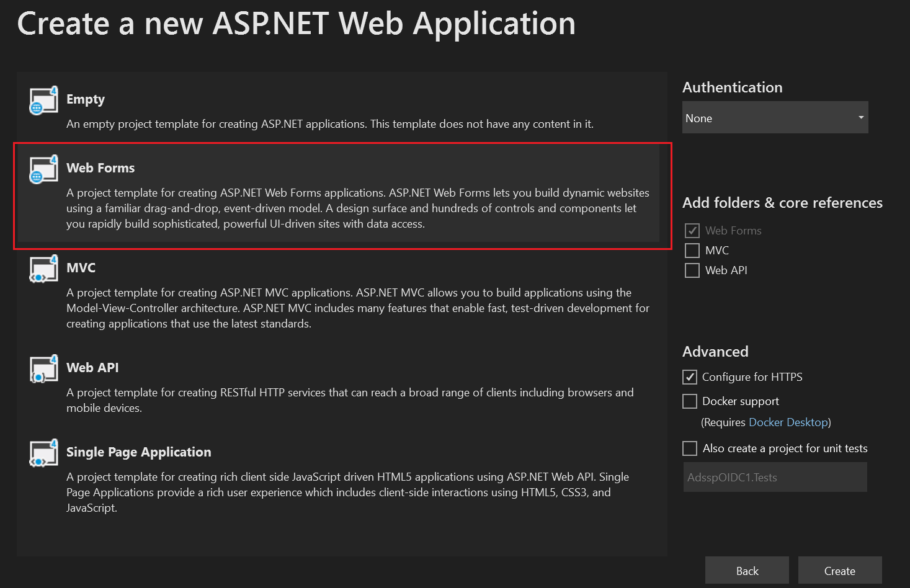This screenshot has height=588, width=910.
Task: Click the Single Page Application template icon
Action: [43, 453]
